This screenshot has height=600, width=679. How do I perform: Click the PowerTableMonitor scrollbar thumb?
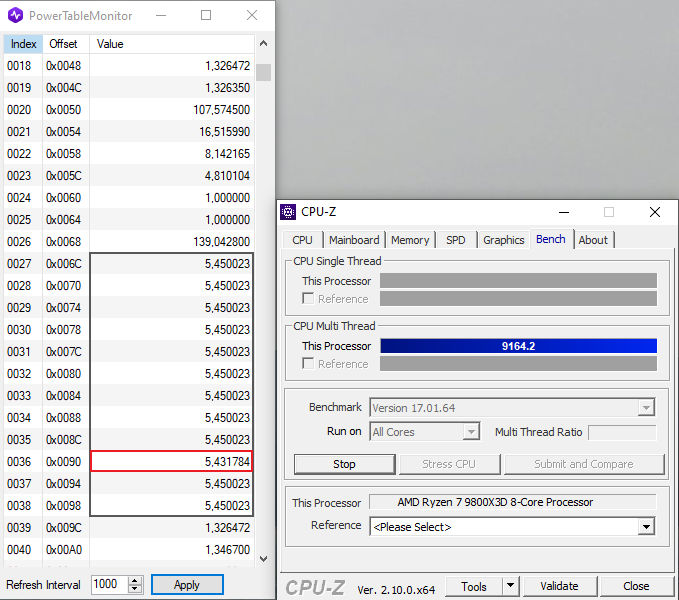263,73
